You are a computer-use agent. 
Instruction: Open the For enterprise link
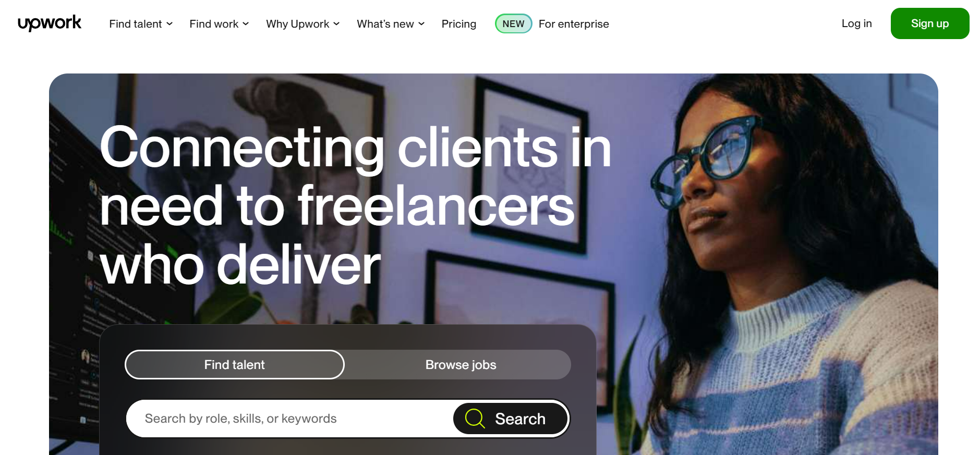[574, 24]
